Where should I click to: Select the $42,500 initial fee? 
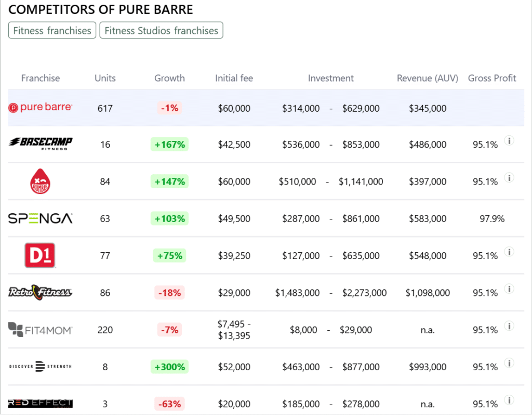[x=234, y=145]
